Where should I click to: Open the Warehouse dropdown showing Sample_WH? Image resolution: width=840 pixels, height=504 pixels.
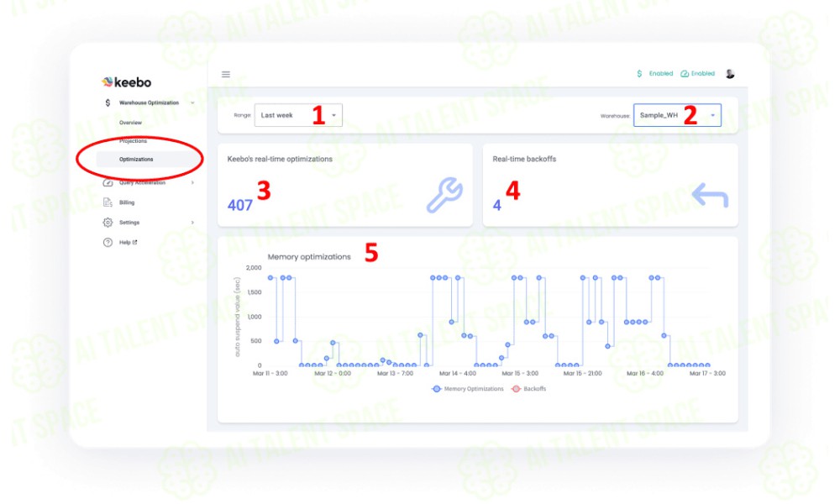coord(677,115)
